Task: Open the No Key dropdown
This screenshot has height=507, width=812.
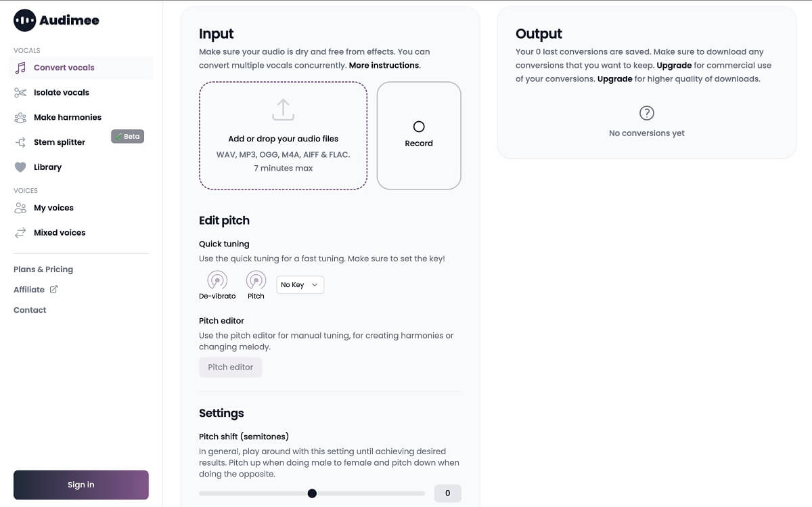Action: (300, 285)
